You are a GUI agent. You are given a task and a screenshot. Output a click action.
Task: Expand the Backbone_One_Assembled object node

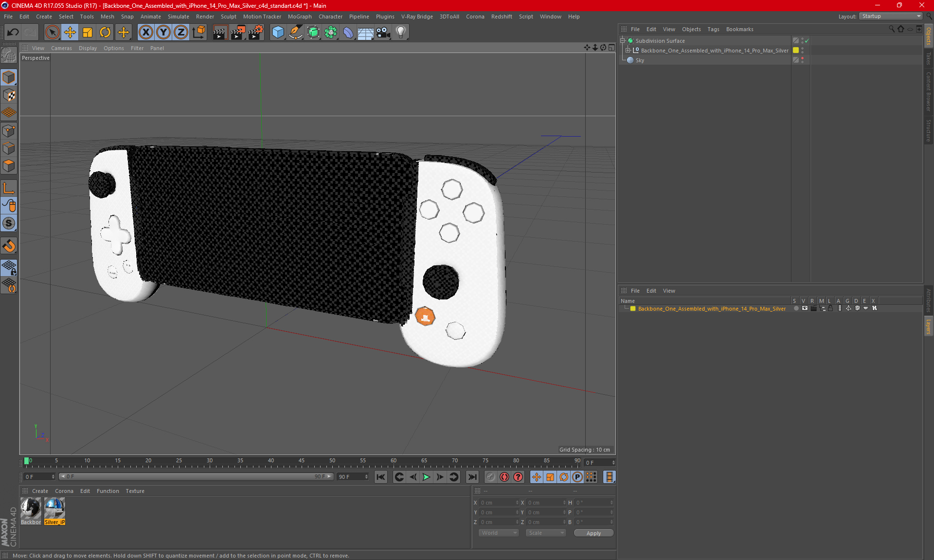[628, 51]
